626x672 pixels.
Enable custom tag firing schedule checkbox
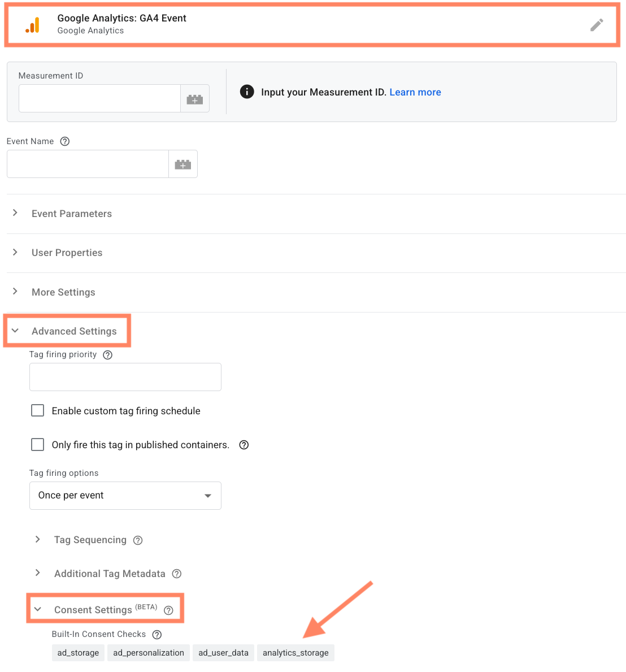pyautogui.click(x=38, y=411)
